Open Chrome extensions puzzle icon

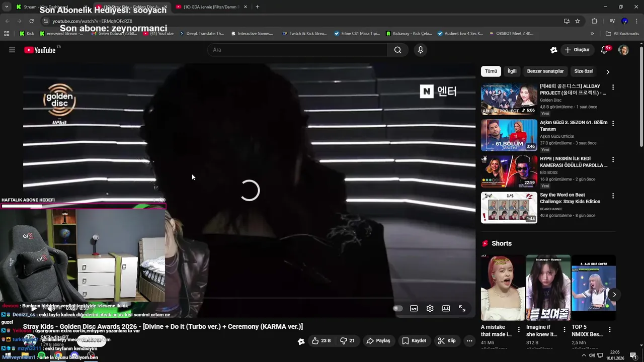594,21
